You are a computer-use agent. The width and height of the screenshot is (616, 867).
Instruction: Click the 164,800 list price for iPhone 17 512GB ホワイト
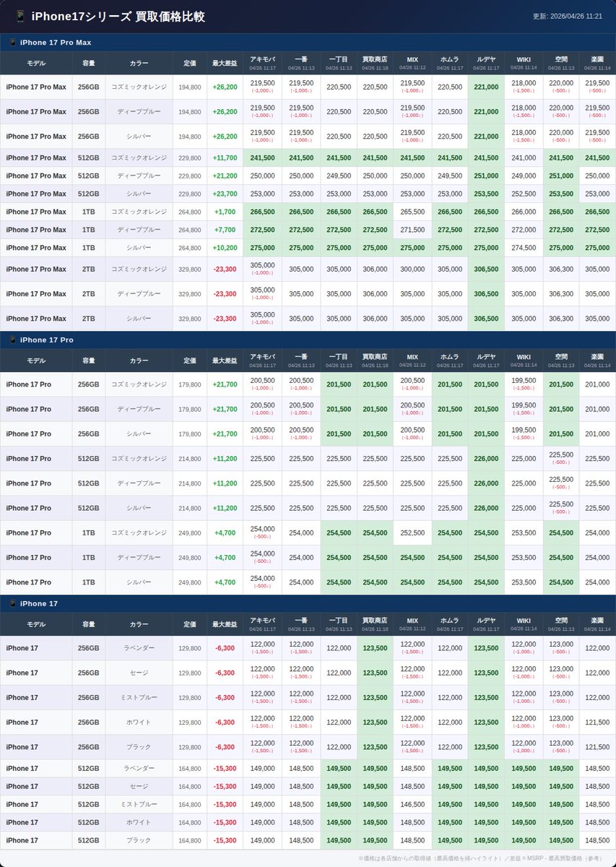tap(190, 823)
